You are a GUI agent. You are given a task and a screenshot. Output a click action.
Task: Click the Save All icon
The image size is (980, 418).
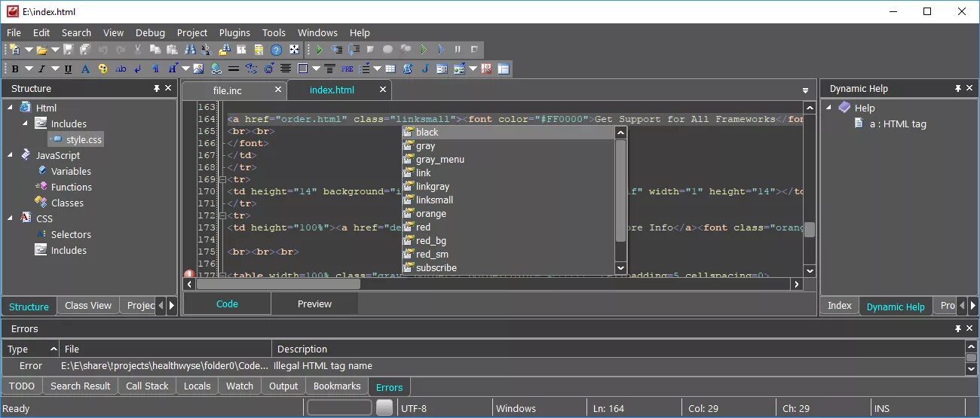[84, 50]
